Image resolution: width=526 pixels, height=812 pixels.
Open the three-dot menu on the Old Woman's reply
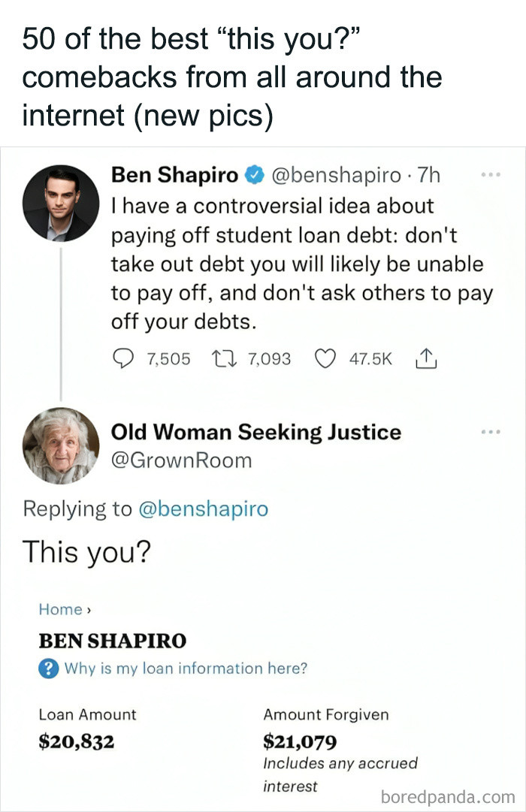pyautogui.click(x=490, y=432)
